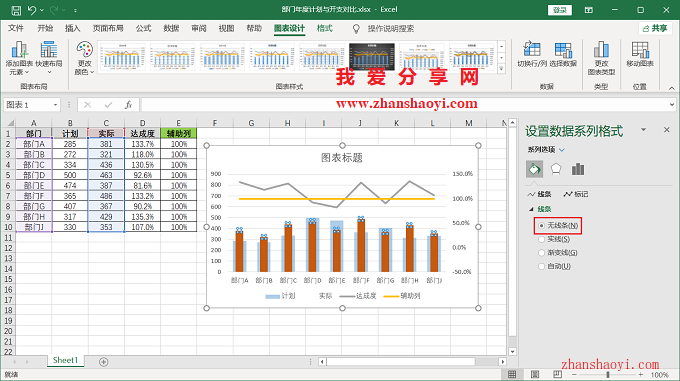Viewport: 680px width, 381px height.
Task: Collapse the ribbon with the chevron
Action: click(671, 88)
